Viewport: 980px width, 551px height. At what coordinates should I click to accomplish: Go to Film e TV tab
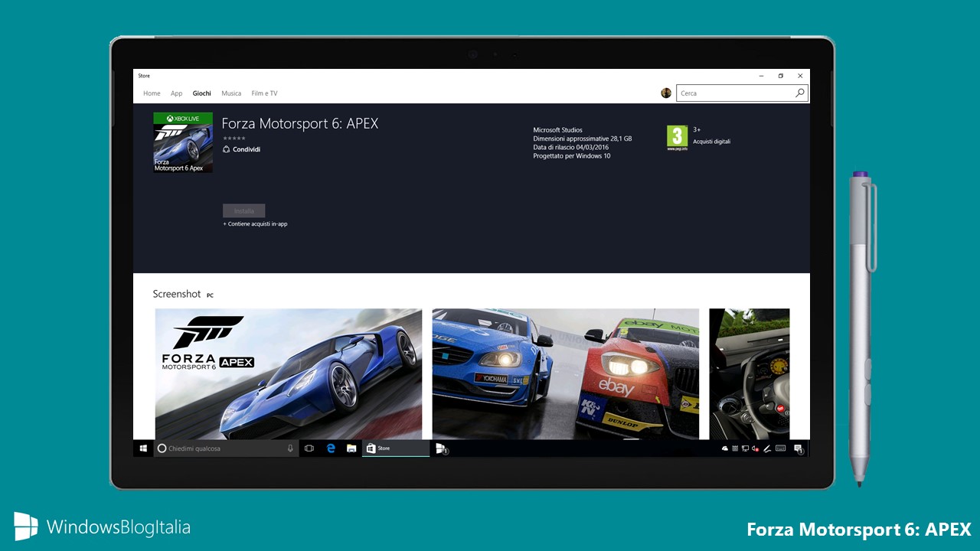click(264, 93)
